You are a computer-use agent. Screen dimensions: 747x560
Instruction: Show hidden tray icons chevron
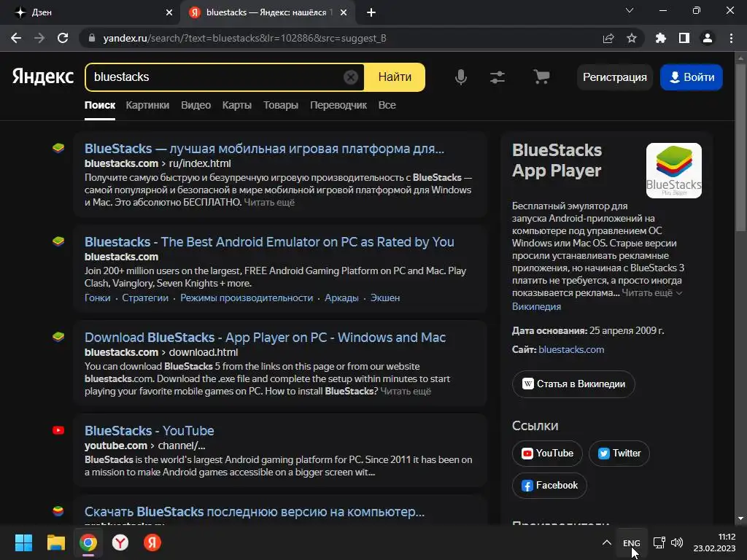point(606,542)
